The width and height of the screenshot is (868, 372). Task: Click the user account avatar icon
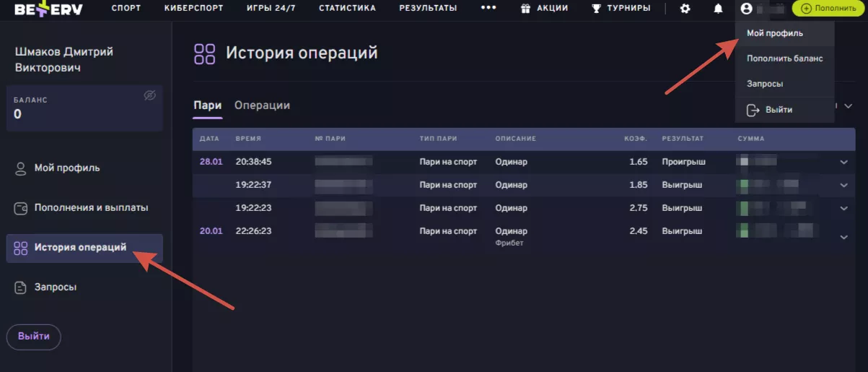[x=746, y=9]
